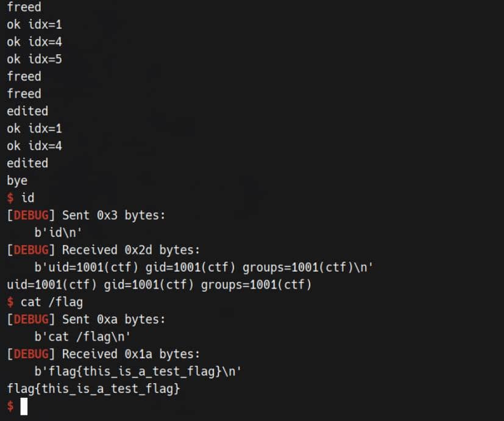The height and width of the screenshot is (421, 504).
Task: Click the red DEBUG tag before "Sent 0xa bytes"
Action: coord(32,319)
